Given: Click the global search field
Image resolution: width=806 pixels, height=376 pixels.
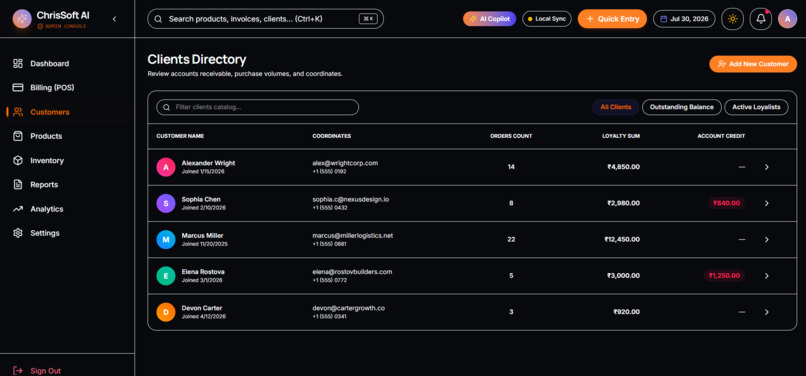Looking at the screenshot, I should (x=265, y=19).
